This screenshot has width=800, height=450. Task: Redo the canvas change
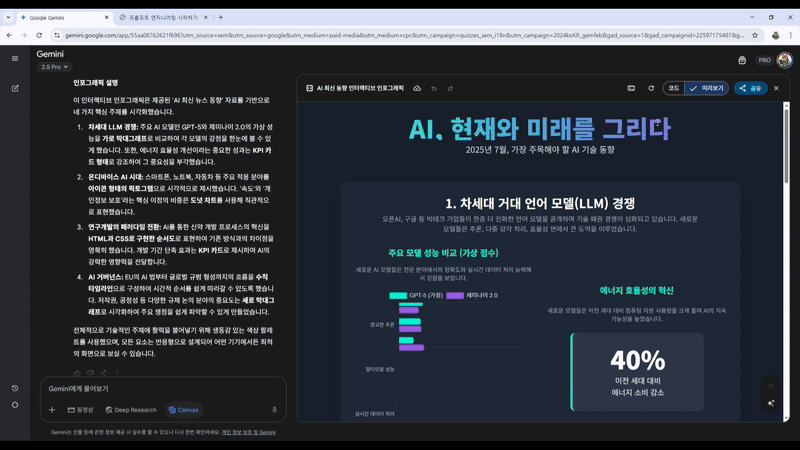[450, 88]
